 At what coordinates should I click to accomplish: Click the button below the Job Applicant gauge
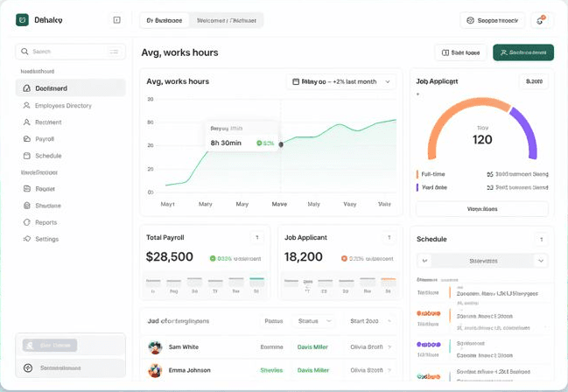[482, 209]
